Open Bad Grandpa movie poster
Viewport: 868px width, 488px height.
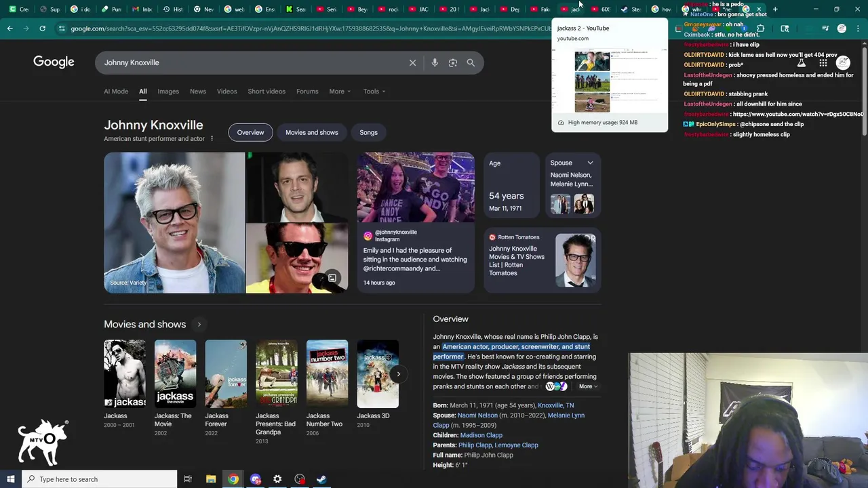pos(277,373)
